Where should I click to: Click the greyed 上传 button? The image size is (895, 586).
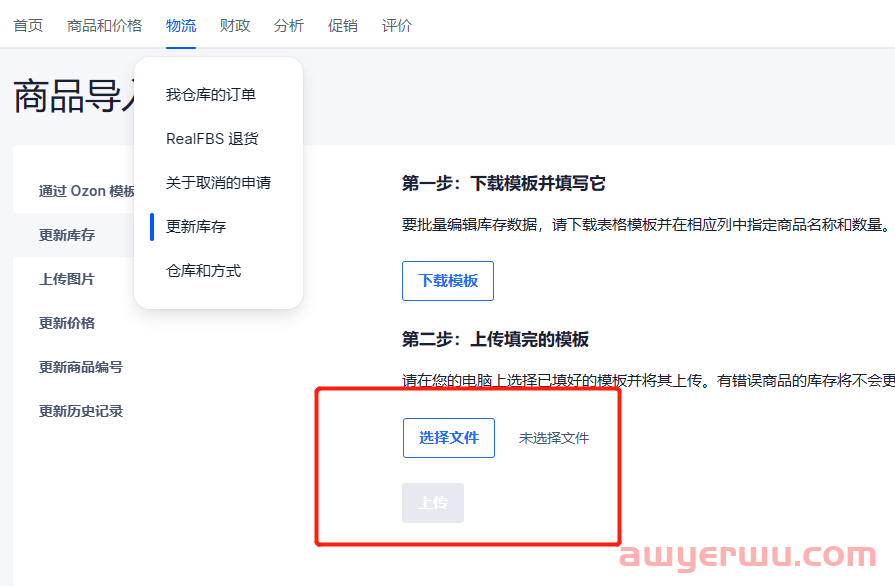[x=433, y=503]
